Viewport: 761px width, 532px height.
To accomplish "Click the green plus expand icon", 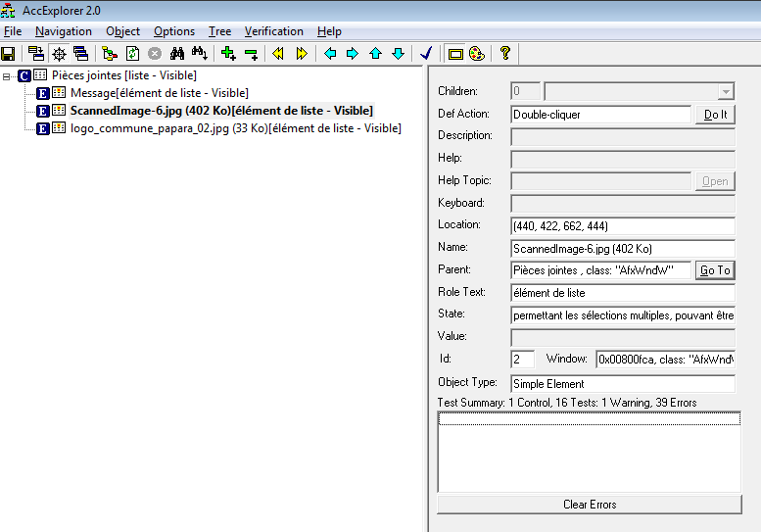I will (228, 53).
